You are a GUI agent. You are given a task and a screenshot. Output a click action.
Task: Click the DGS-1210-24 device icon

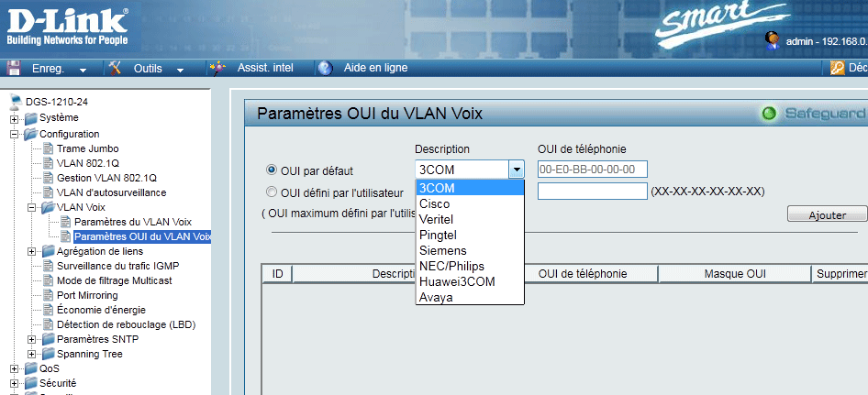(17, 101)
